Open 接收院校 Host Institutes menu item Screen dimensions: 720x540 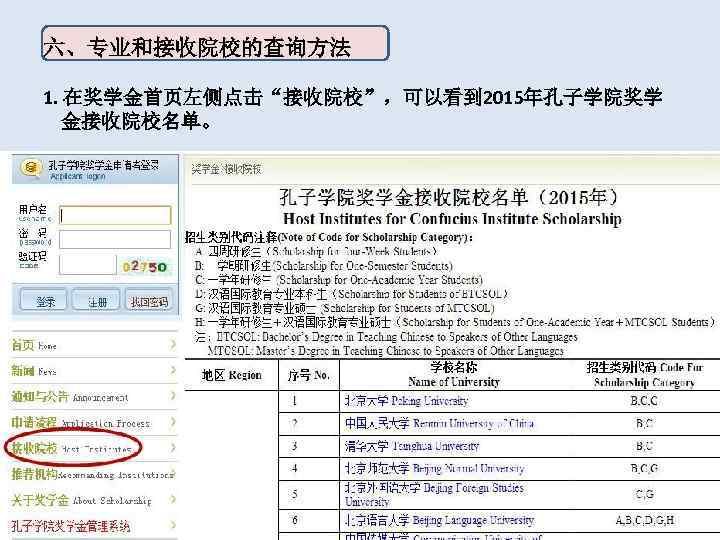[94, 447]
